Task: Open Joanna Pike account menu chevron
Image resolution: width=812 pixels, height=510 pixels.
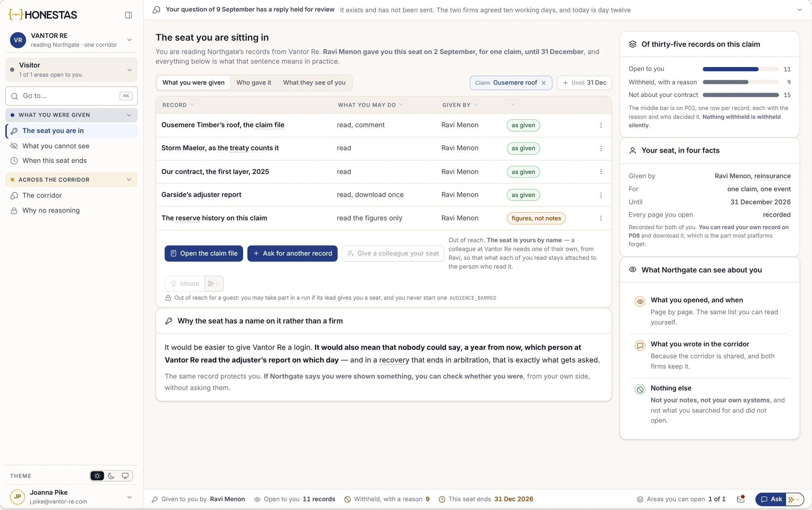Action: pyautogui.click(x=130, y=497)
